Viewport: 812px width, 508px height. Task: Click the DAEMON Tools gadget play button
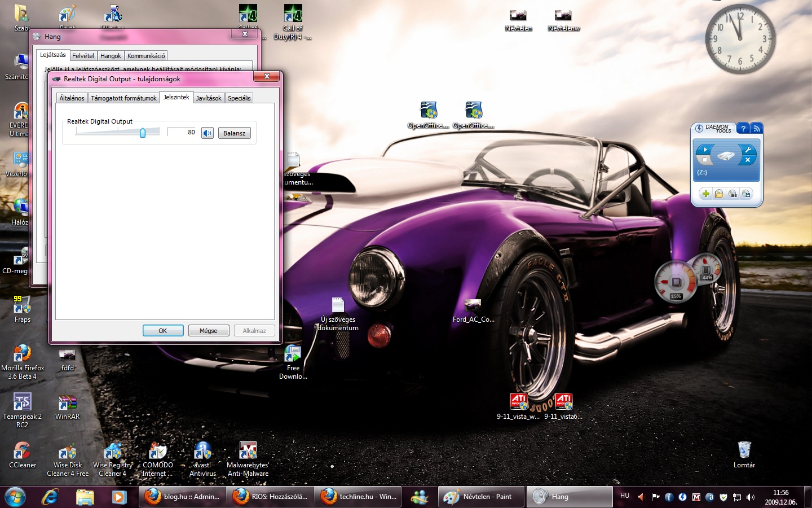(x=705, y=150)
